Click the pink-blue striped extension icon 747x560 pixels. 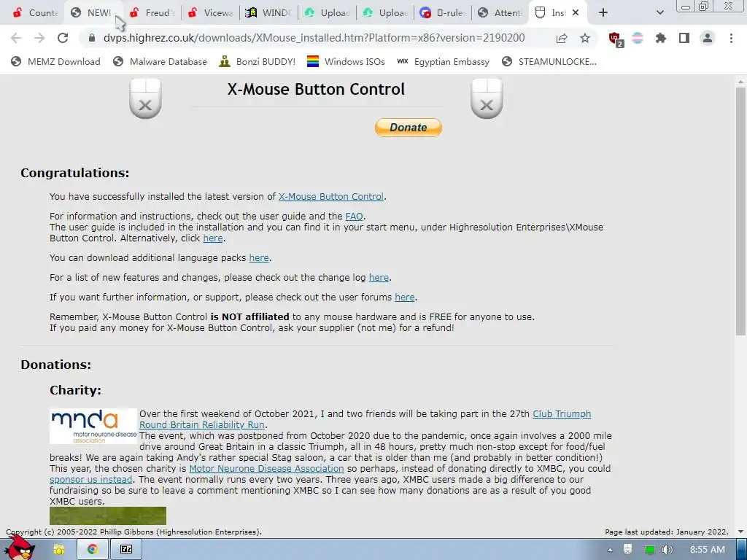638,38
